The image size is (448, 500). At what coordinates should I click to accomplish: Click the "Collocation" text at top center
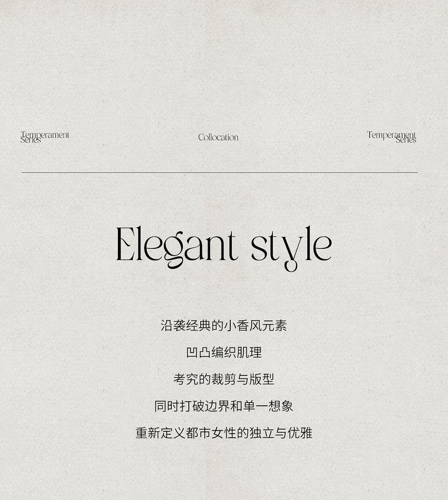218,137
